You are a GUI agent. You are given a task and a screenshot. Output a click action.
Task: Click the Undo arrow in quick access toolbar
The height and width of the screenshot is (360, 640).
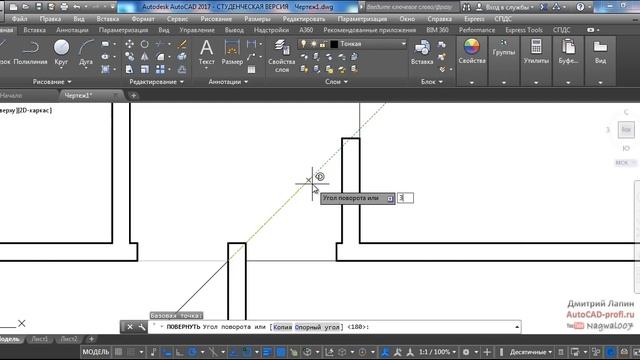77,7
